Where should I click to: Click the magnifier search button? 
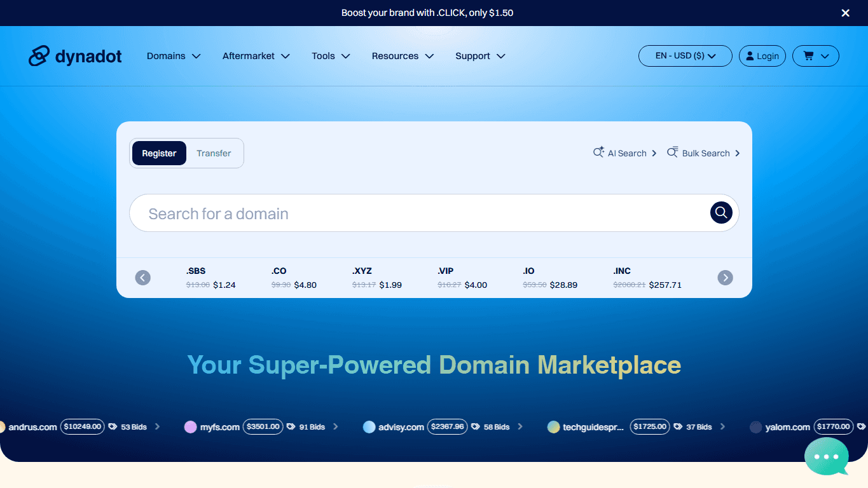click(721, 213)
